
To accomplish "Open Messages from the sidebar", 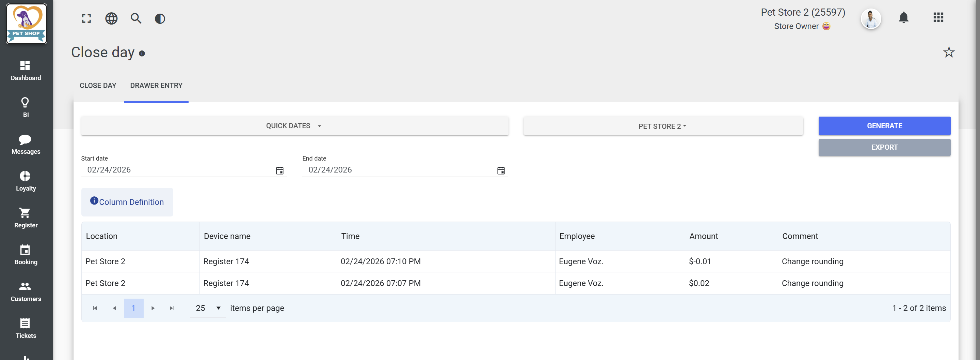I will pyautogui.click(x=26, y=145).
